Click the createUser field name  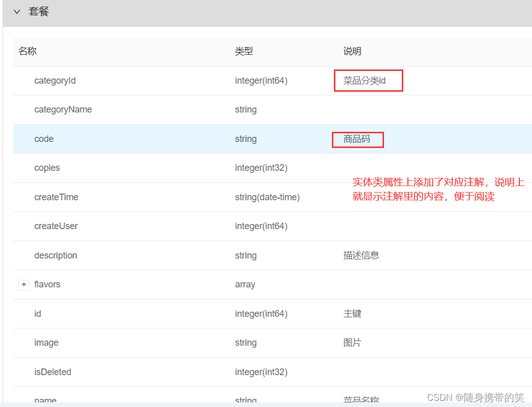pos(56,226)
